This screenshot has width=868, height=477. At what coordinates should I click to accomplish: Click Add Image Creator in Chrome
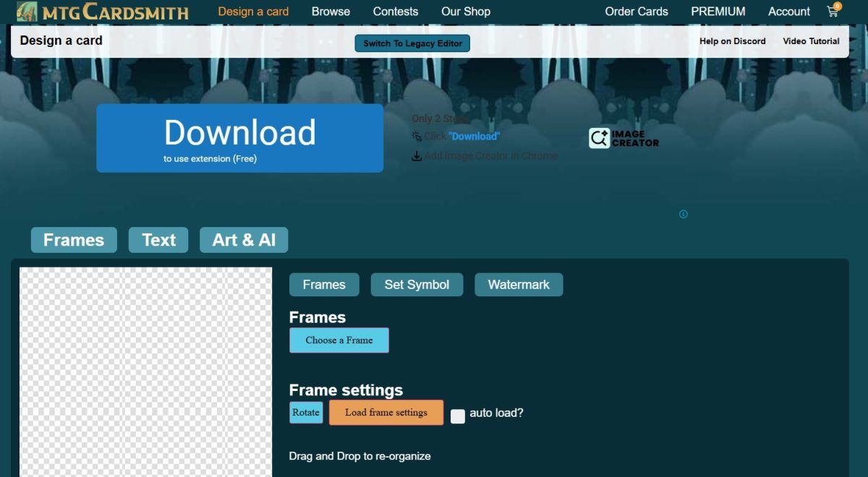coord(490,155)
